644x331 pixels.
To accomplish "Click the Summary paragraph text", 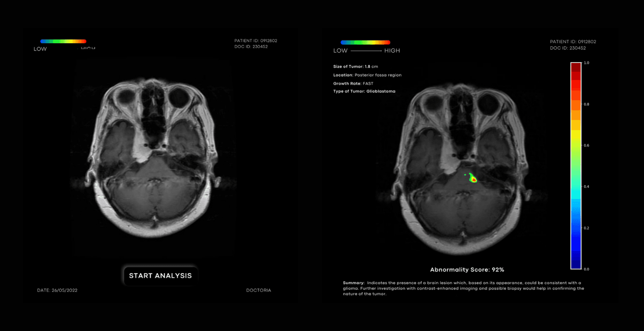I will pos(462,288).
